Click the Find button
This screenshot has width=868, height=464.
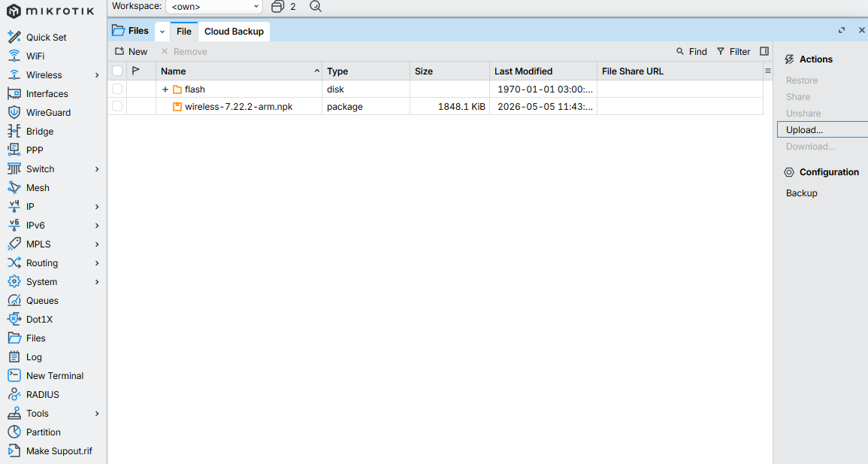point(692,51)
